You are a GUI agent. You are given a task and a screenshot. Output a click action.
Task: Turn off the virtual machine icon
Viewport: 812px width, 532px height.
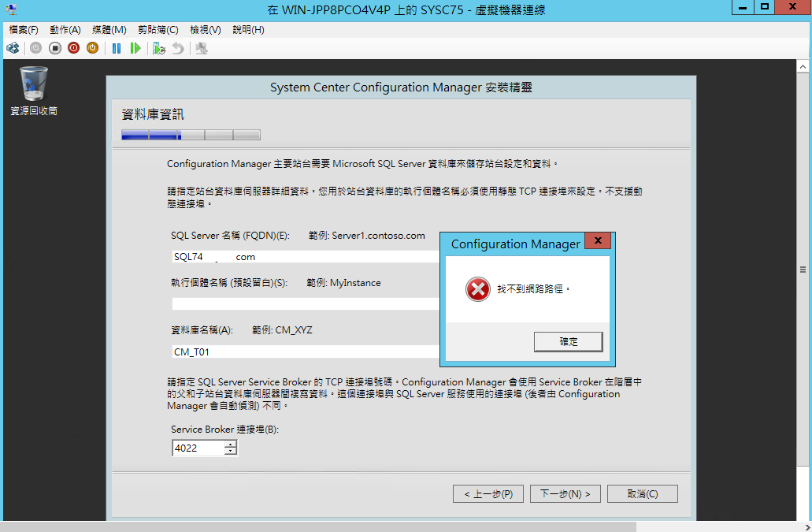tap(55, 48)
